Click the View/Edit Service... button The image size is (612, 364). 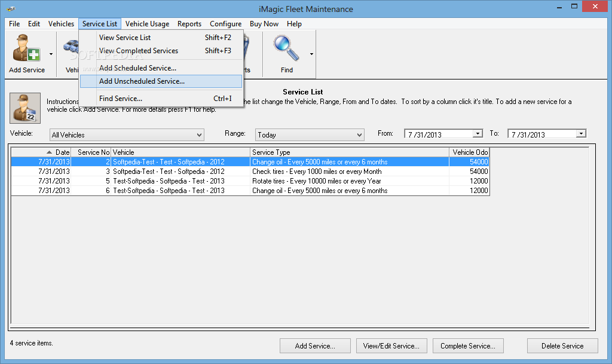pos(391,346)
